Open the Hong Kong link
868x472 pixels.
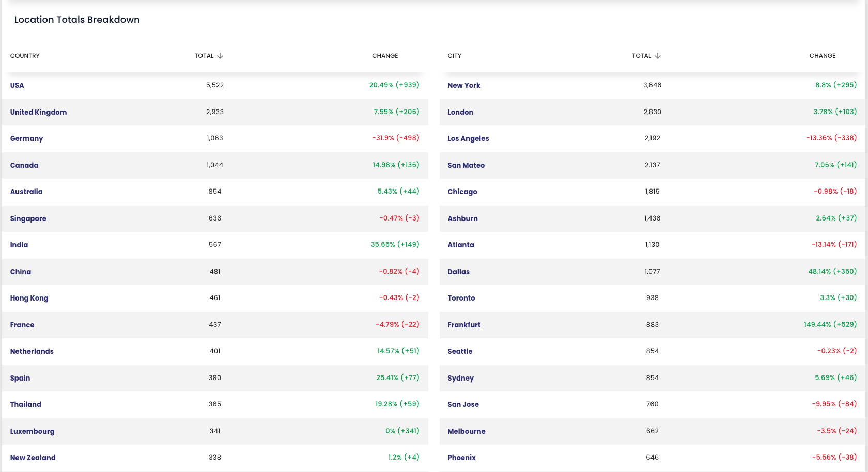pyautogui.click(x=29, y=298)
